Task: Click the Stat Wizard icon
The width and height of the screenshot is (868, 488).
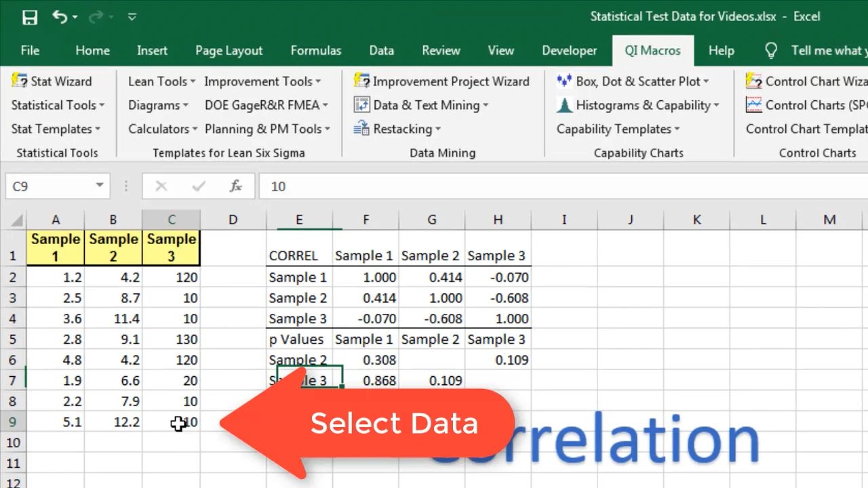Action: [x=20, y=81]
